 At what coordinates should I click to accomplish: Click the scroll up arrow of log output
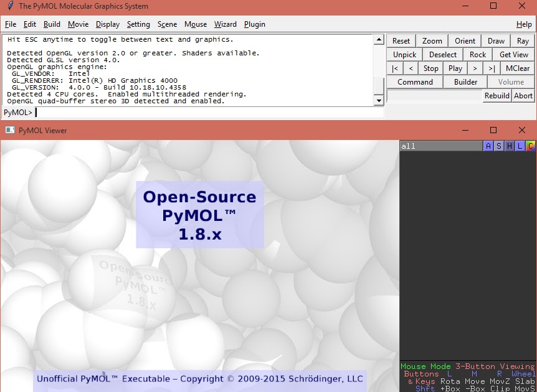(x=378, y=39)
